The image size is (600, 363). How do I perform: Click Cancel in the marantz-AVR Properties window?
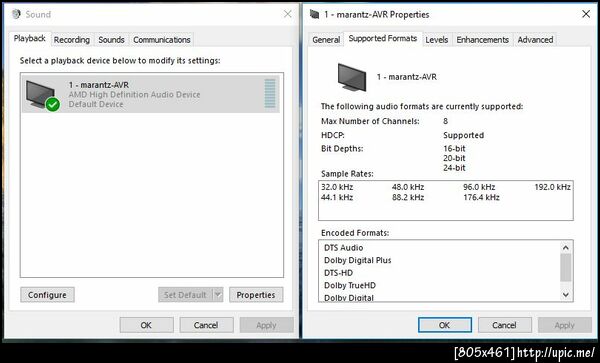coord(504,325)
